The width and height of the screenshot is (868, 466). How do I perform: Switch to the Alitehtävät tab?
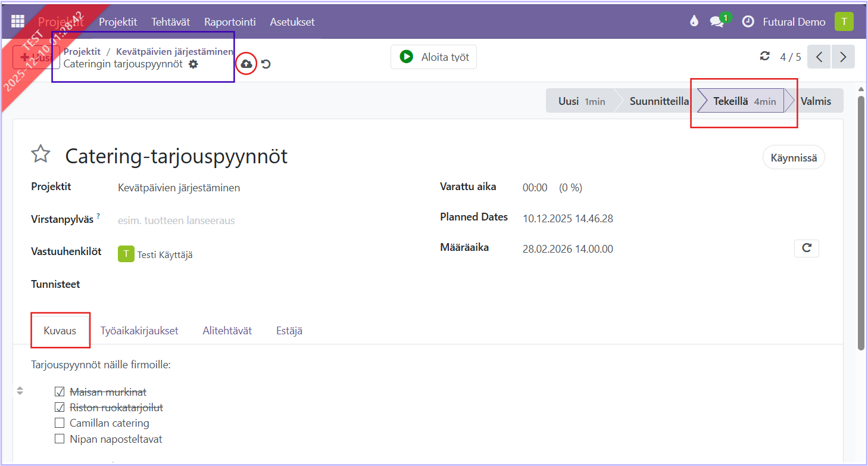pyautogui.click(x=227, y=331)
